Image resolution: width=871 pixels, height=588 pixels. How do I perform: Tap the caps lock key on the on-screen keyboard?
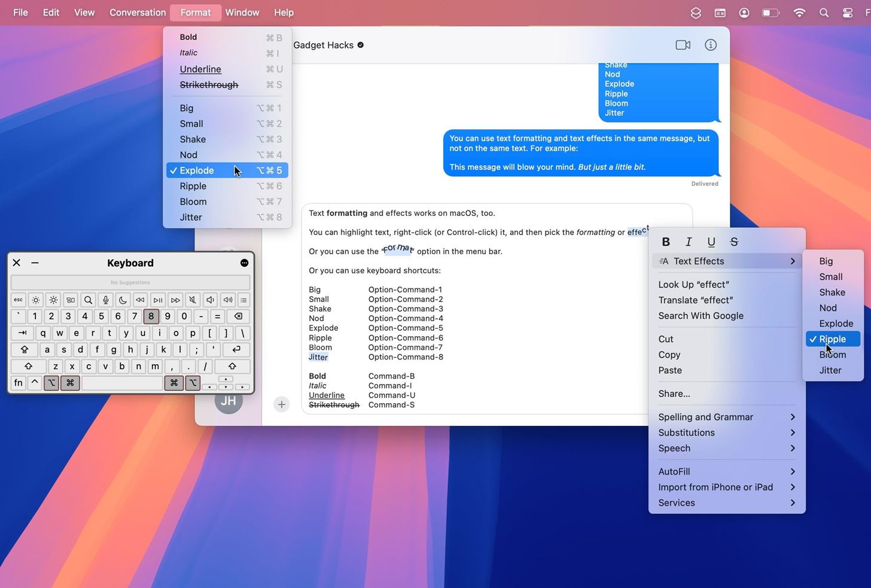click(x=25, y=349)
